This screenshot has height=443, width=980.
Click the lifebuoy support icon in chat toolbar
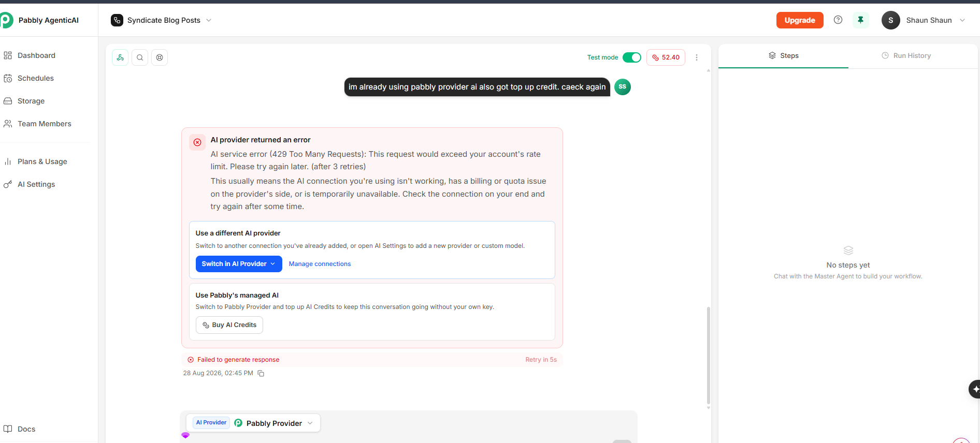[x=160, y=57]
